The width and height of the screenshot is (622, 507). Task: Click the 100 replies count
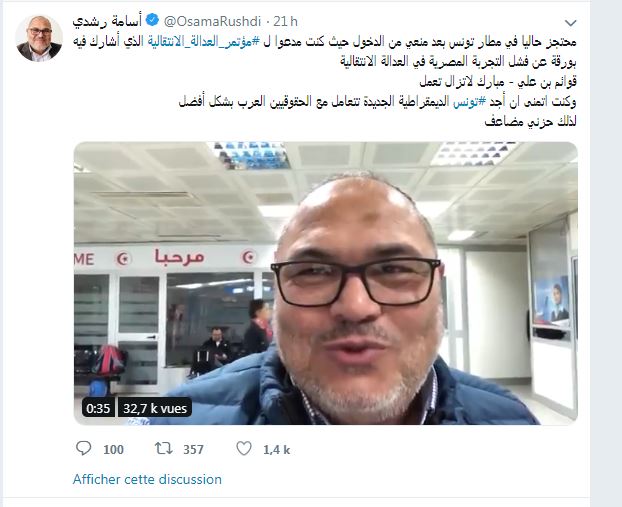113,450
